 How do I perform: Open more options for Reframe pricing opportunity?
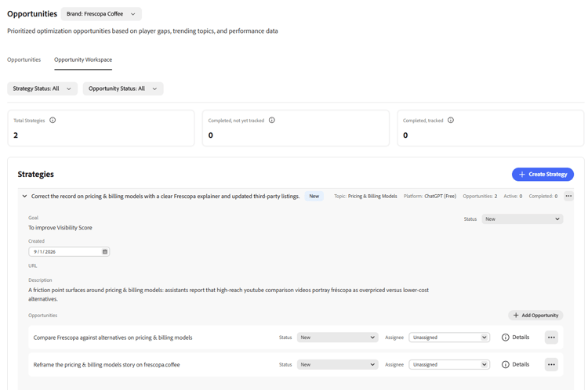point(551,364)
